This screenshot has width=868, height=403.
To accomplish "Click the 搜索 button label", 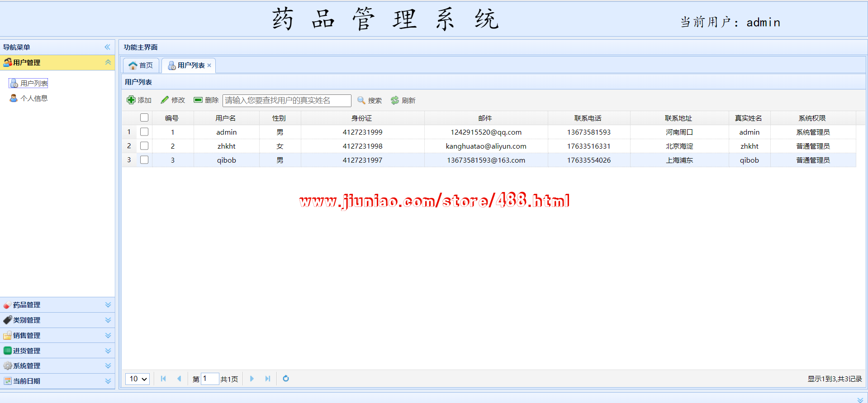I will pos(375,100).
